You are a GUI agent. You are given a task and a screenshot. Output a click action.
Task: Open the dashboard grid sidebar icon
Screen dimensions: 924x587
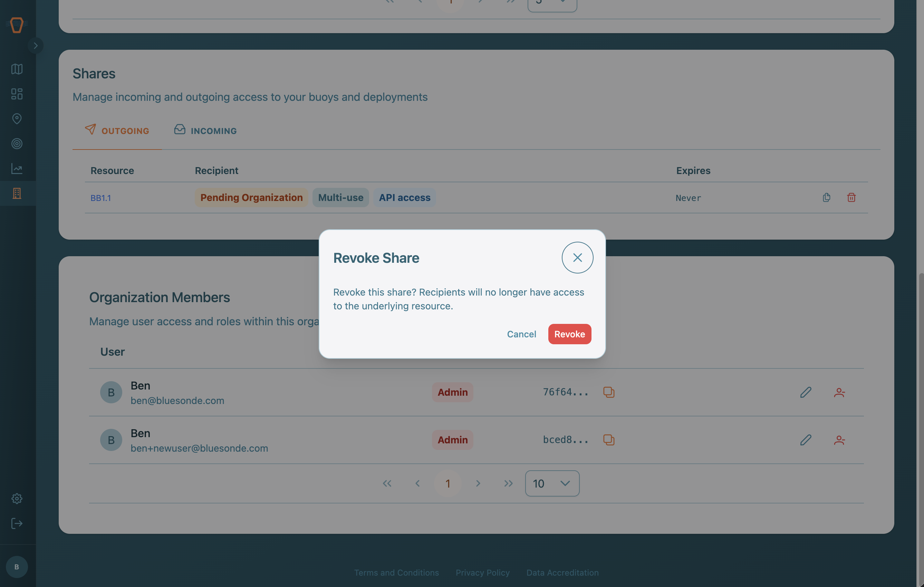click(x=17, y=94)
